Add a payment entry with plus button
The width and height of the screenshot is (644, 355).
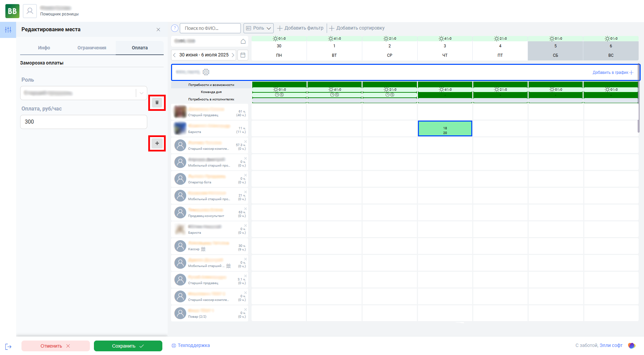pos(157,143)
